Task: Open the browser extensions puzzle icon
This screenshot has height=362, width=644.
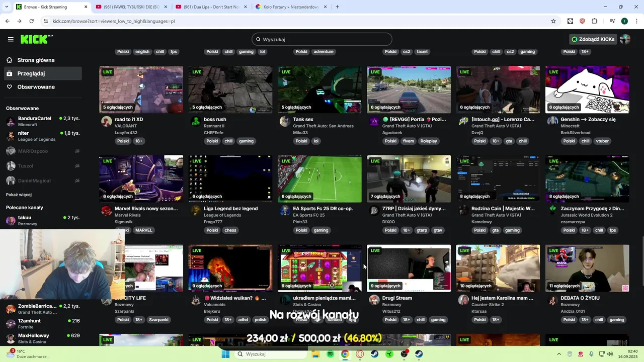Action: click(x=594, y=21)
